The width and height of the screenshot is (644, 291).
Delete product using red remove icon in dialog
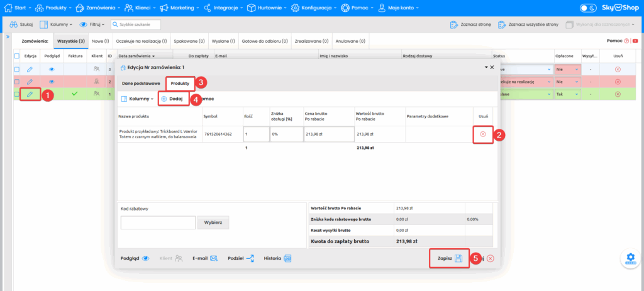483,134
